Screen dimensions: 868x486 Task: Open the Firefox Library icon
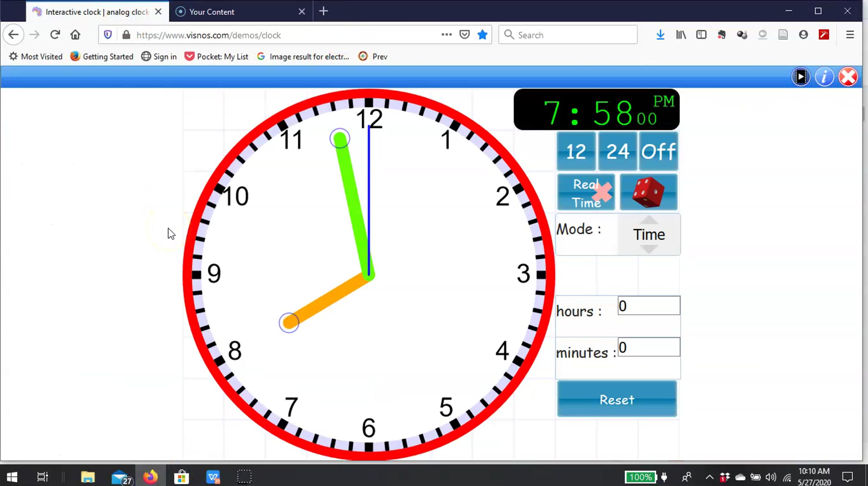click(x=681, y=34)
